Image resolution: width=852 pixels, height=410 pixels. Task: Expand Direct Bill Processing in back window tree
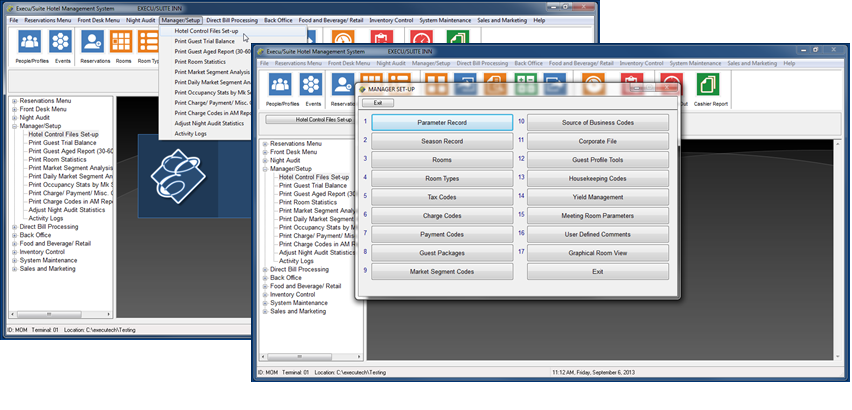point(15,227)
